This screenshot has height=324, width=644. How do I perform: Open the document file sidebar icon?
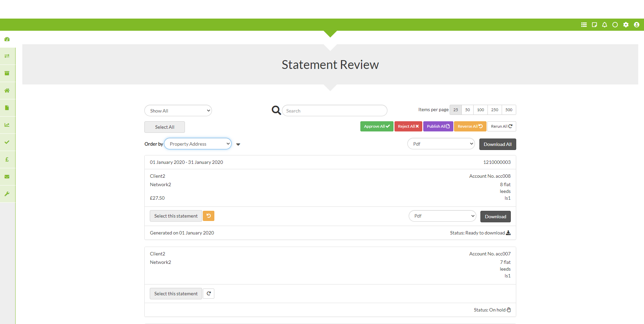click(x=7, y=108)
